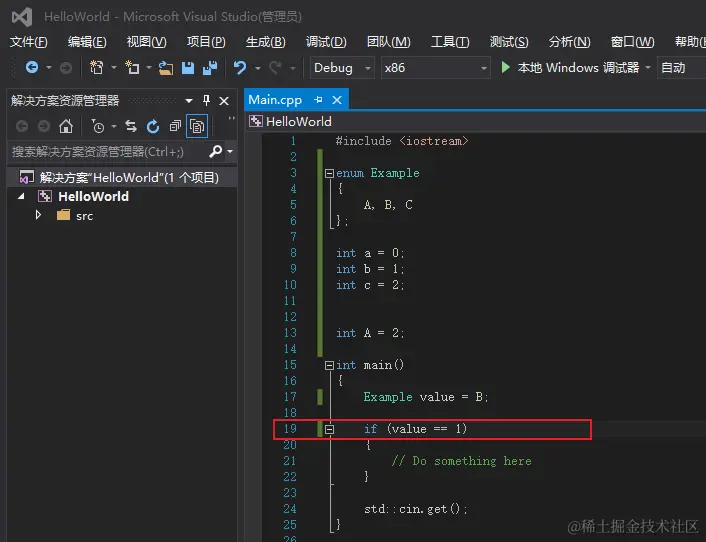Create a new project from toolbar
The height and width of the screenshot is (542, 706).
point(96,68)
